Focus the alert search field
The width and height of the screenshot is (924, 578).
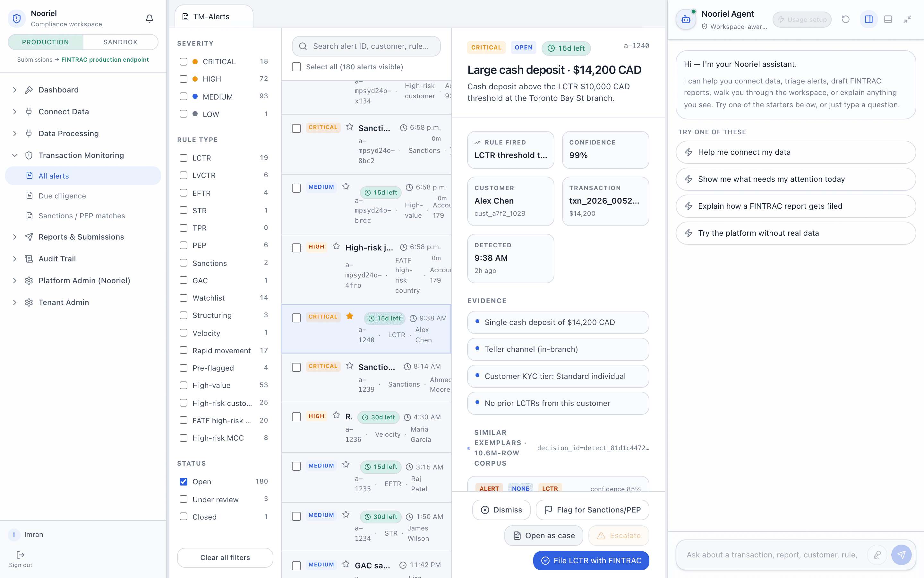click(x=366, y=46)
